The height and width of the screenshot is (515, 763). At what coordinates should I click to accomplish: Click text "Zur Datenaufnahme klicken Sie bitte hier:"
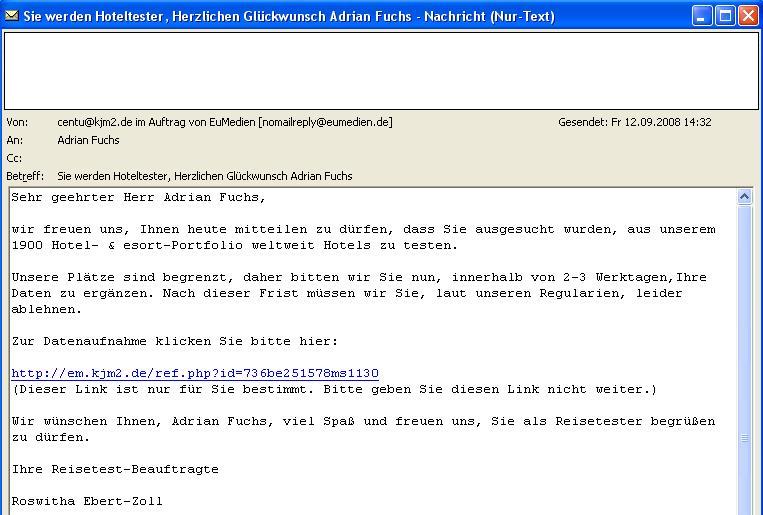point(175,342)
